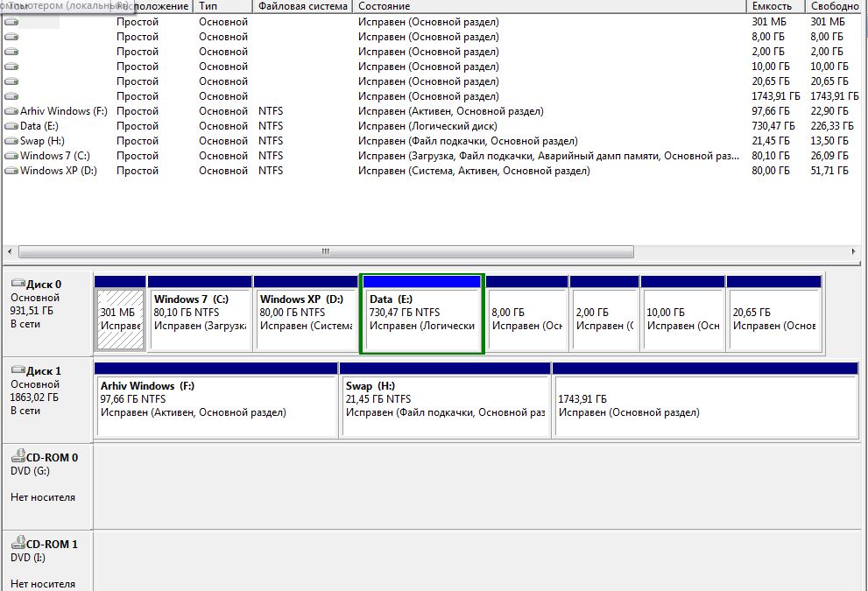The image size is (868, 591).
Task: Click the optical drive icon next to CD-ROM 1
Action: pos(18,543)
